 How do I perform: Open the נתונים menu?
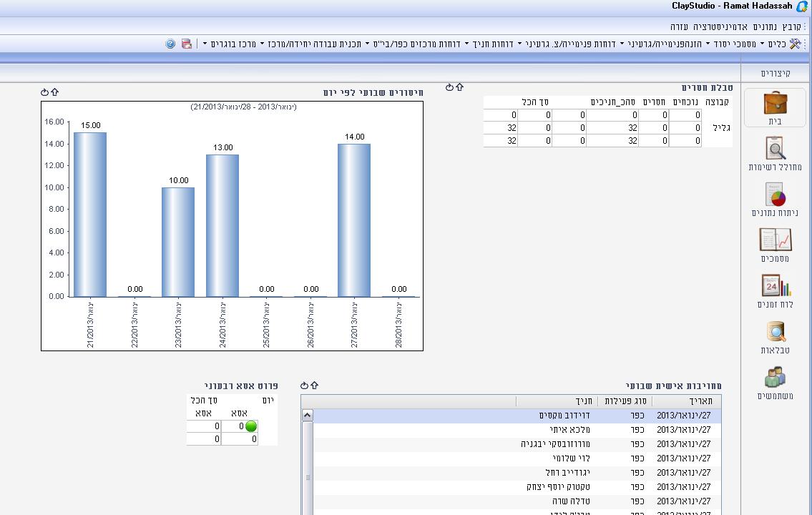pyautogui.click(x=765, y=26)
